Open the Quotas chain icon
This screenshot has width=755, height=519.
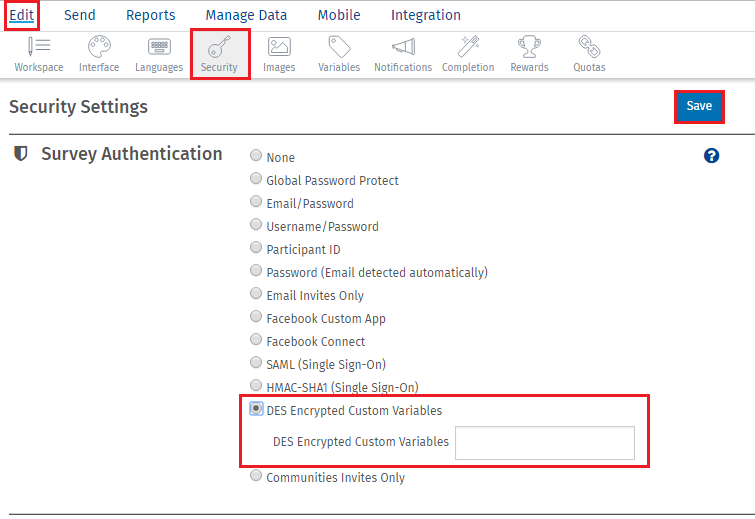coord(589,54)
